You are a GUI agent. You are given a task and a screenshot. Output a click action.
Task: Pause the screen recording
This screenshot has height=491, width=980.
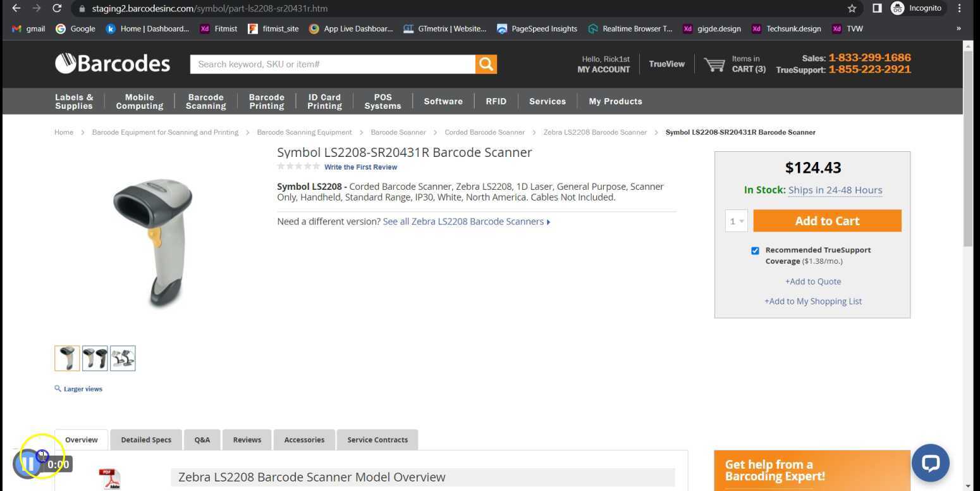(x=28, y=464)
